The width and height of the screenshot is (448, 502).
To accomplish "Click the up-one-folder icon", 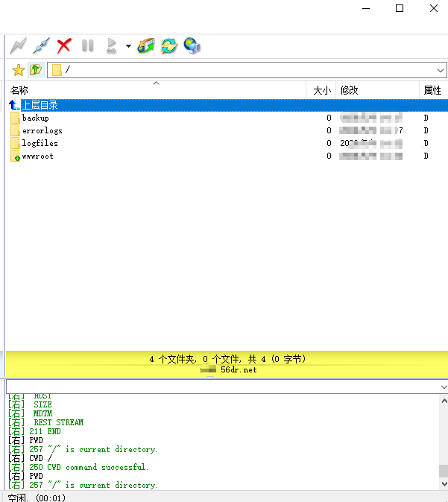I will 36,69.
